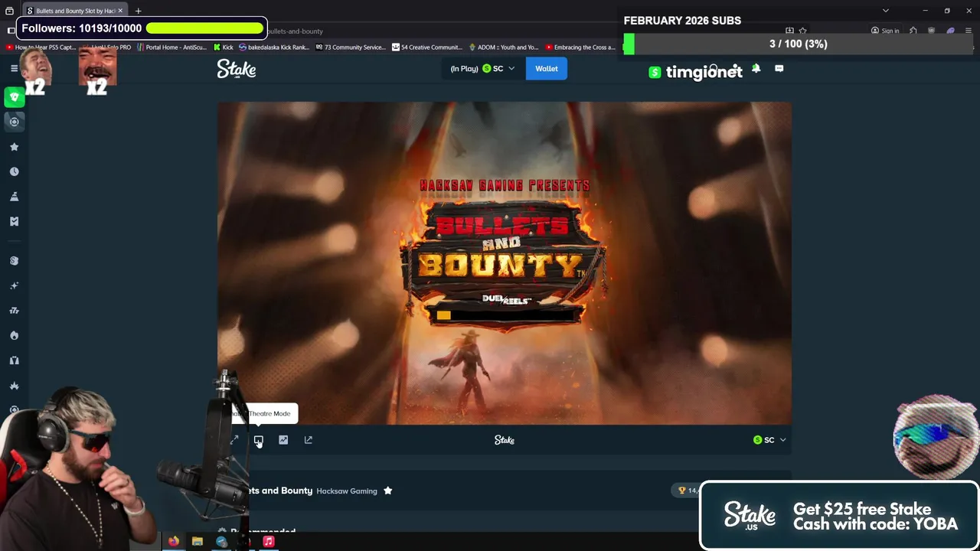
Task: Open '73 Community Service...' bookmark
Action: 350,47
